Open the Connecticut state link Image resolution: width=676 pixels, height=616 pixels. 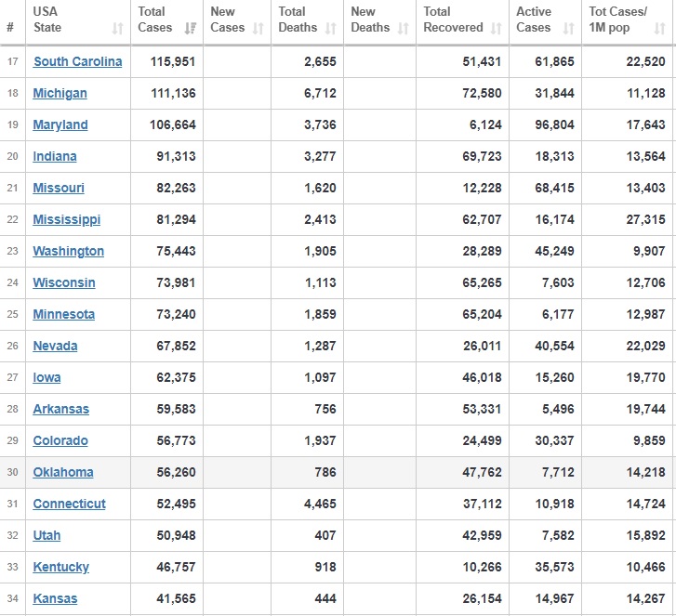(x=69, y=504)
